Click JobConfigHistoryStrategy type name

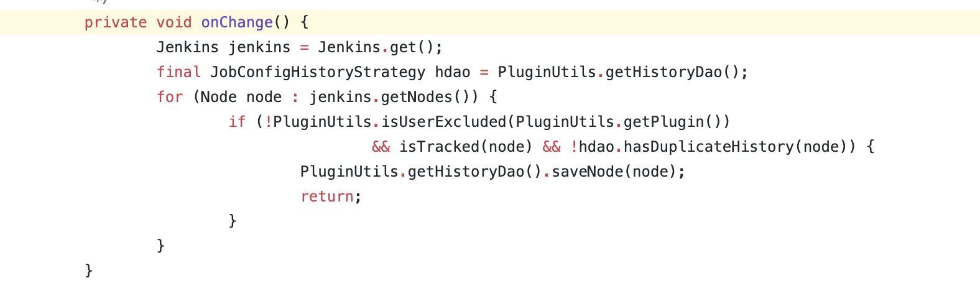318,72
